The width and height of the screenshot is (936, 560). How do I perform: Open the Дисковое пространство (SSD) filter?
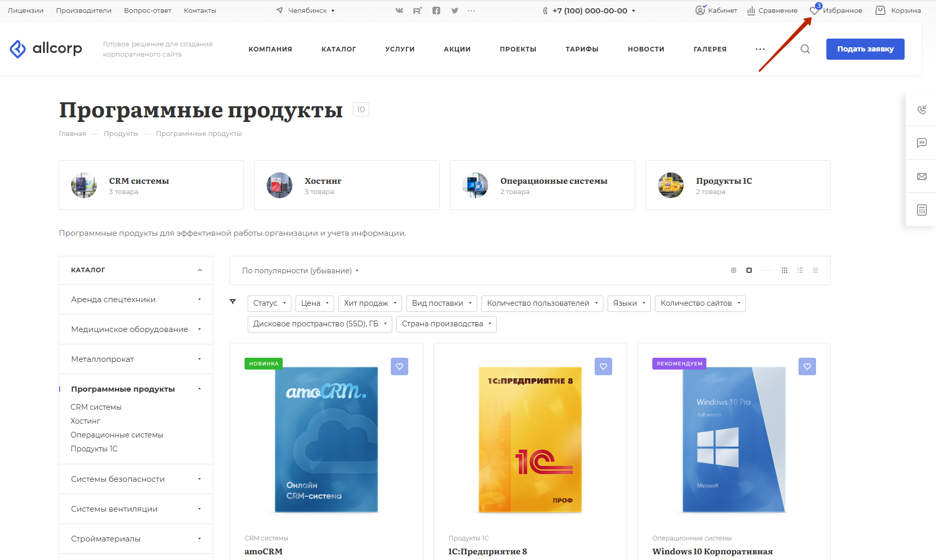pos(320,324)
